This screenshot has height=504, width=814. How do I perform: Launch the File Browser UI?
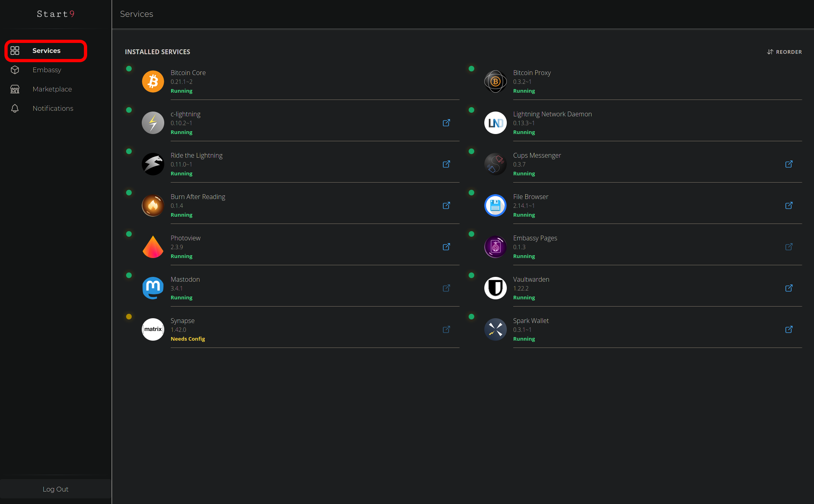[789, 205]
